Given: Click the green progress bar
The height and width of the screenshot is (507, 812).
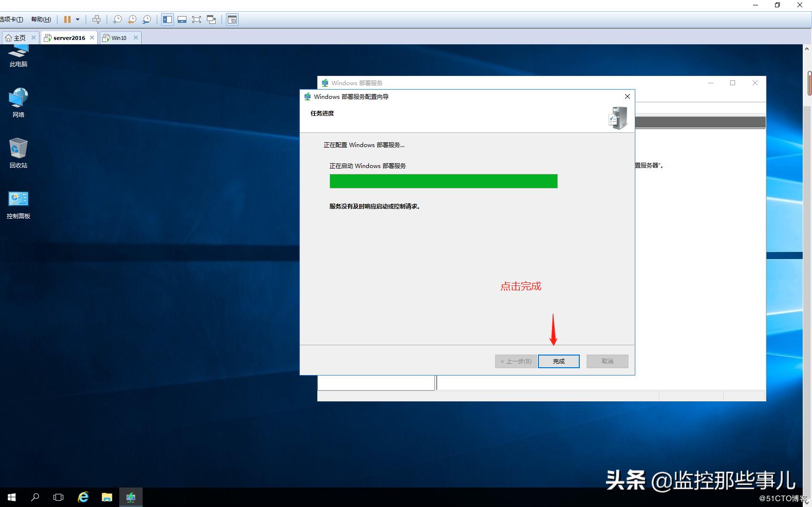Looking at the screenshot, I should [443, 181].
